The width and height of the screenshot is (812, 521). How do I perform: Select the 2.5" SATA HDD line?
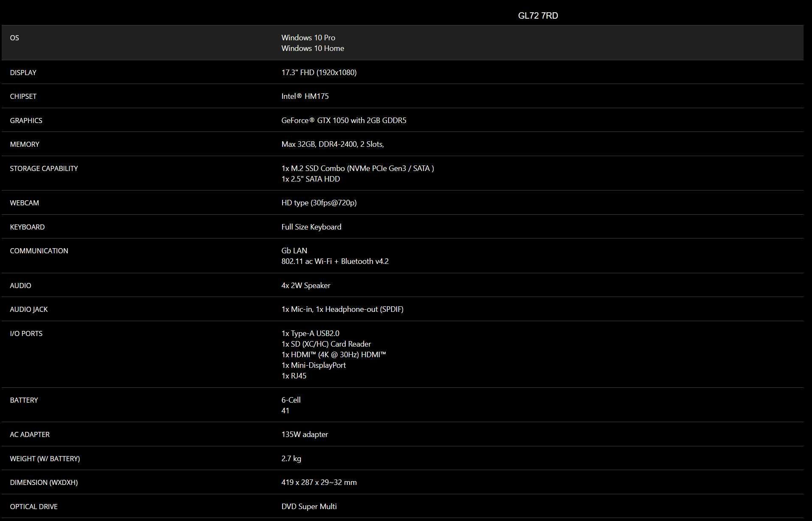311,179
